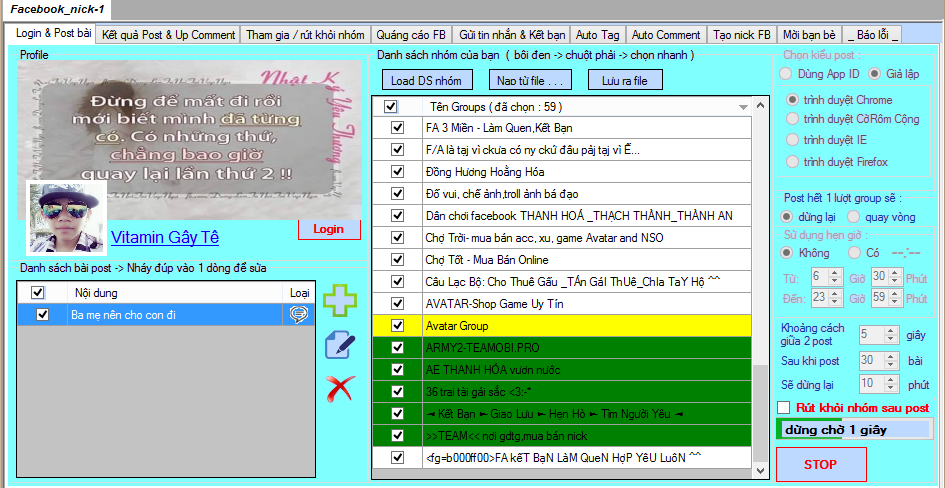
Task: Uncheck the Ba mẹ nên cho con đi post
Action: click(x=42, y=314)
